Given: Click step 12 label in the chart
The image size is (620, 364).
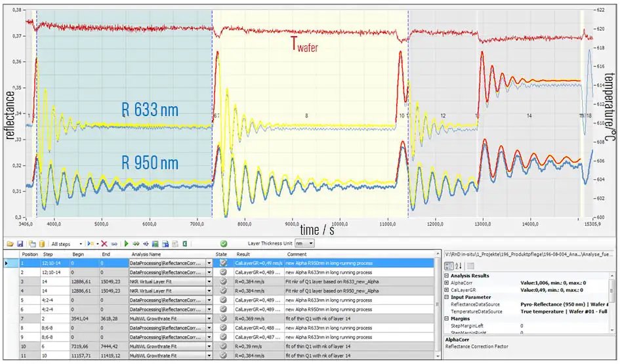Looking at the screenshot, I should coord(443,116).
